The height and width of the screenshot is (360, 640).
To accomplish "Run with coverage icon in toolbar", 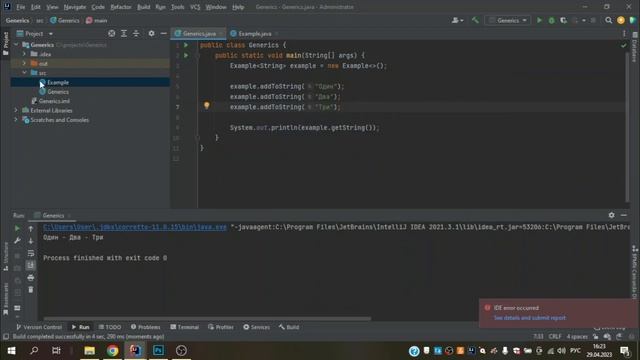I will pos(564,20).
